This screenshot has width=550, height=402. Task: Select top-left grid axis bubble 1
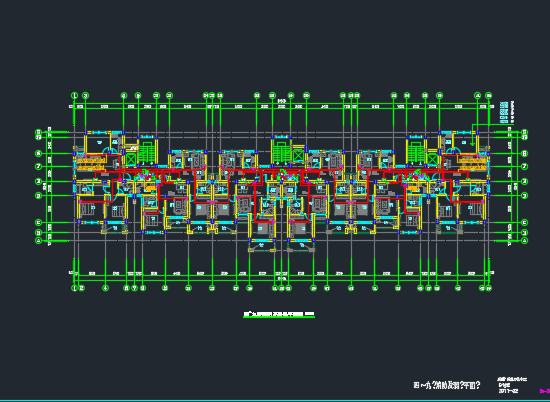tap(74, 95)
